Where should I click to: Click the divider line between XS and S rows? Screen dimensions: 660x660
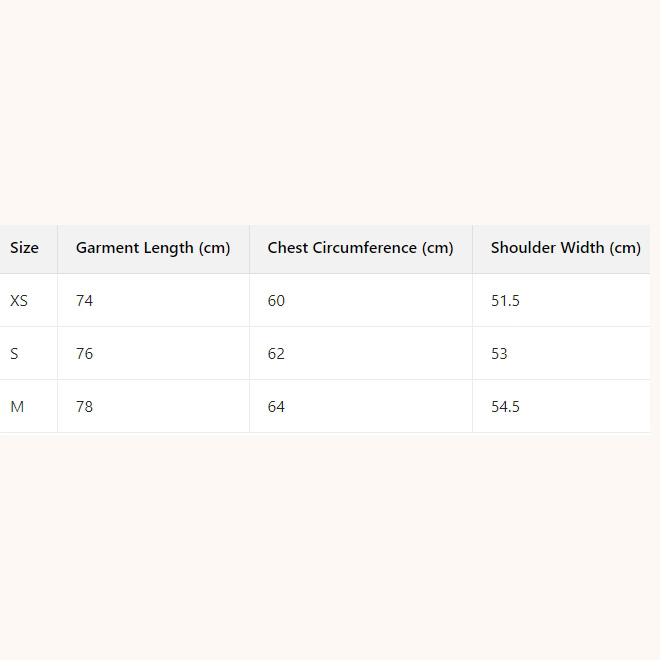330,326
